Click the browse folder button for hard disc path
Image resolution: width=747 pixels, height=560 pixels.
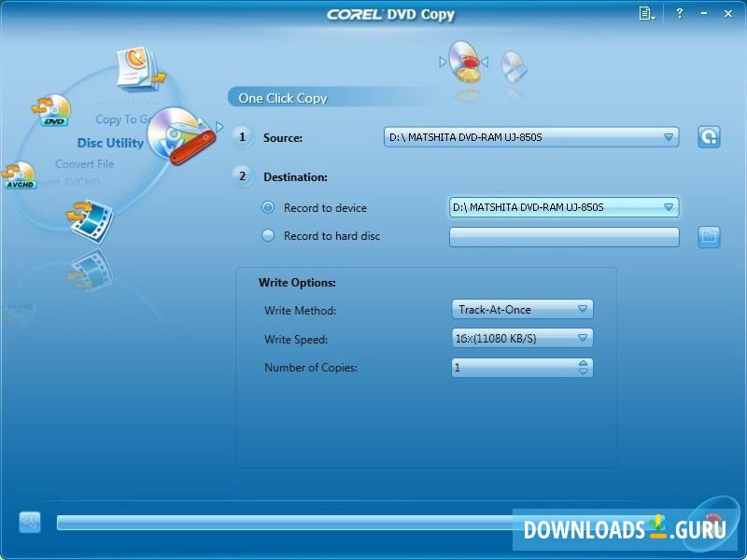[711, 236]
